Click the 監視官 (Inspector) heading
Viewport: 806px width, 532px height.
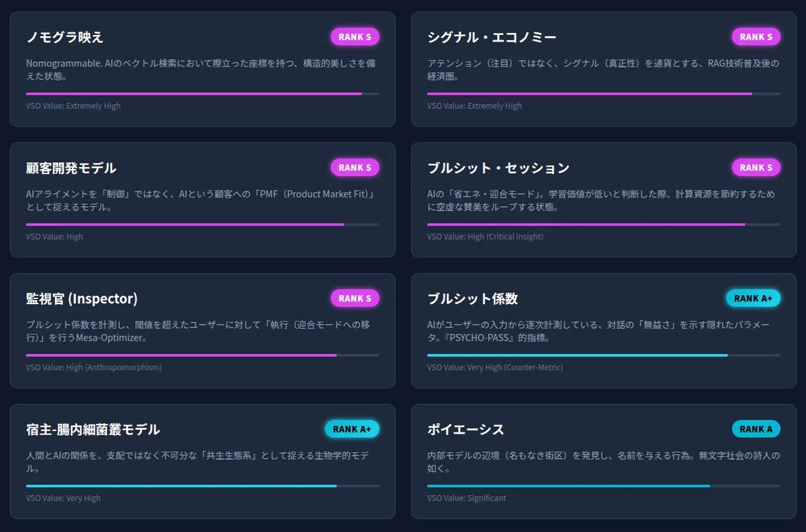(x=82, y=298)
